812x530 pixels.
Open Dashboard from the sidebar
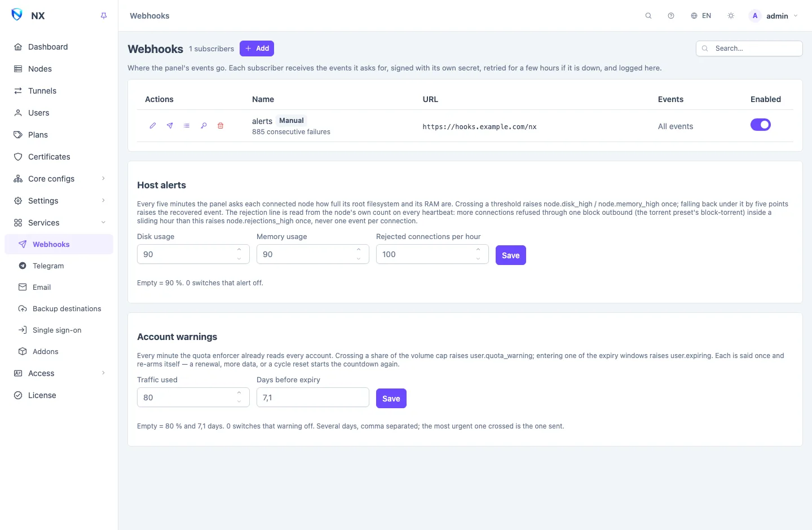tap(59, 47)
